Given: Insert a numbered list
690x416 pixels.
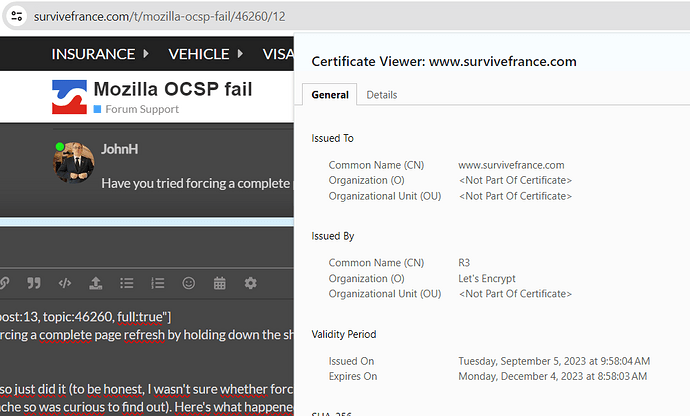Looking at the screenshot, I should click(x=158, y=283).
